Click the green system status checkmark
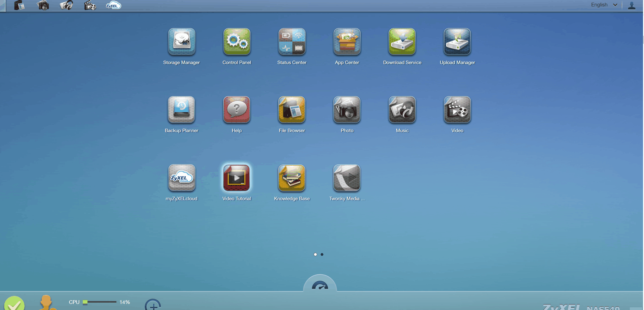 click(14, 303)
